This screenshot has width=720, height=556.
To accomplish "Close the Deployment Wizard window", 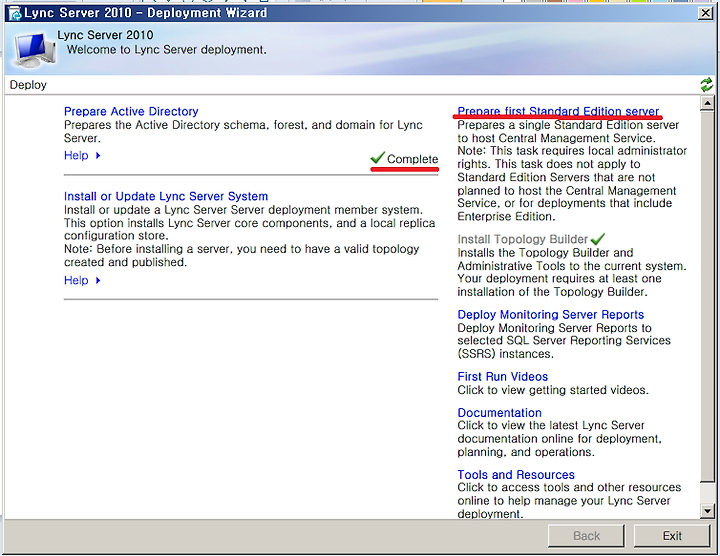I will (x=705, y=13).
